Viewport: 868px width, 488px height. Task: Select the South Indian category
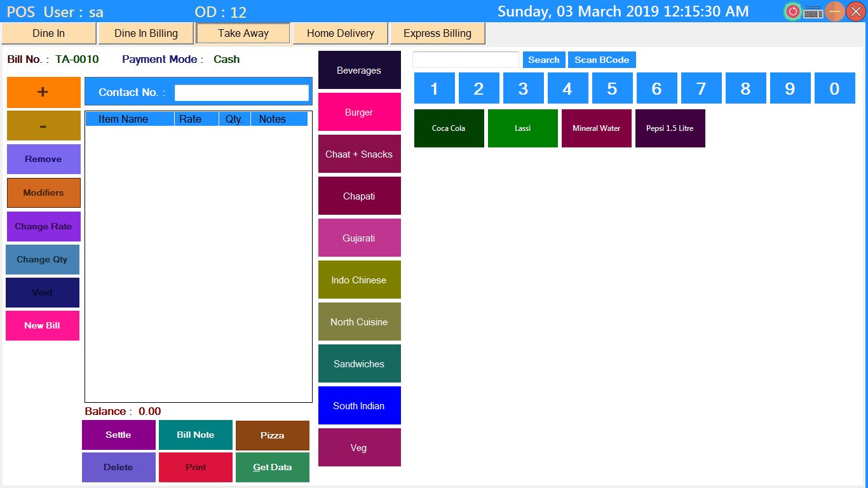pos(360,405)
